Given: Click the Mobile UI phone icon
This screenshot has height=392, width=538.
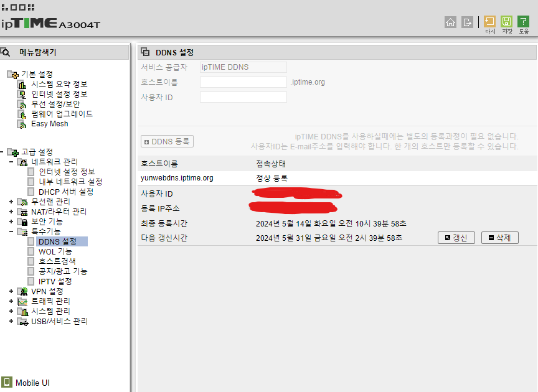Looking at the screenshot, I should coord(6,382).
